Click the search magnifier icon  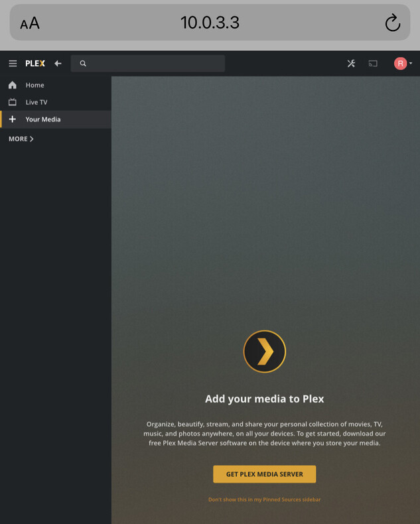pyautogui.click(x=83, y=64)
